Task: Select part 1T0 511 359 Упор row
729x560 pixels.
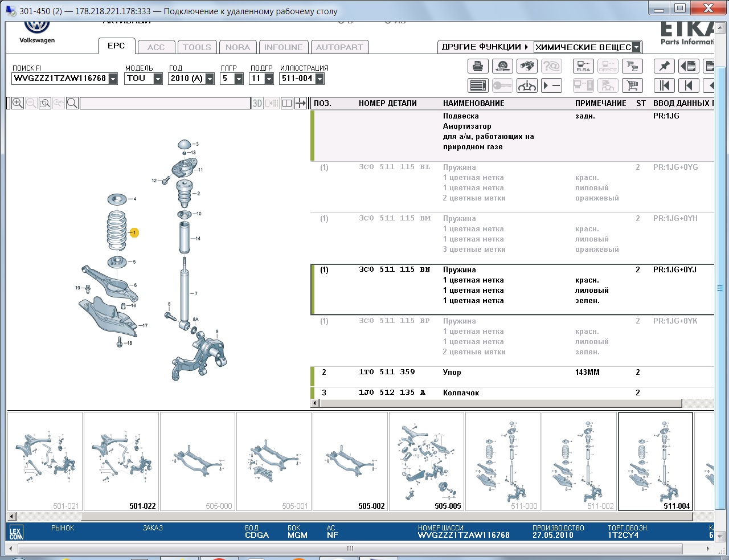Action: tap(513, 377)
